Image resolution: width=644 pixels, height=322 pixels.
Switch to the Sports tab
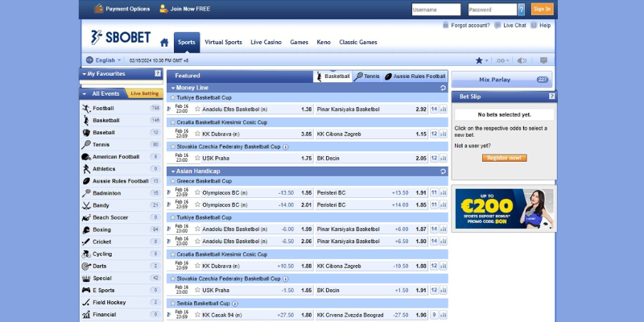(187, 43)
